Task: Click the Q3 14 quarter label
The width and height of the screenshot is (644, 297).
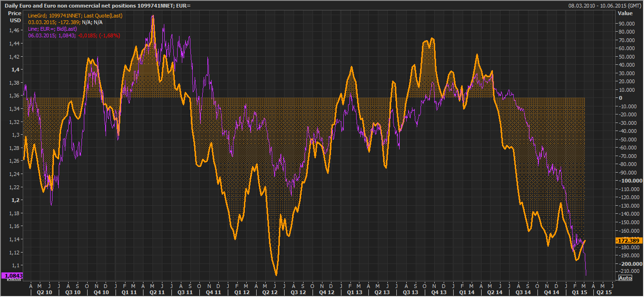Action: [x=522, y=292]
